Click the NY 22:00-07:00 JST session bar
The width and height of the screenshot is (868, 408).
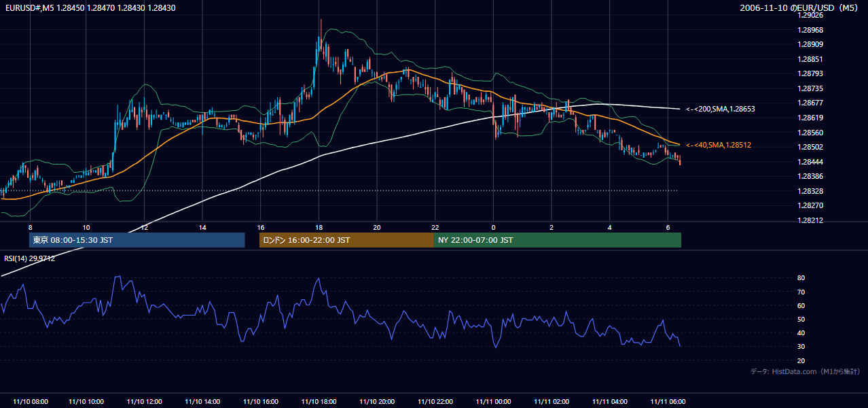(x=558, y=240)
